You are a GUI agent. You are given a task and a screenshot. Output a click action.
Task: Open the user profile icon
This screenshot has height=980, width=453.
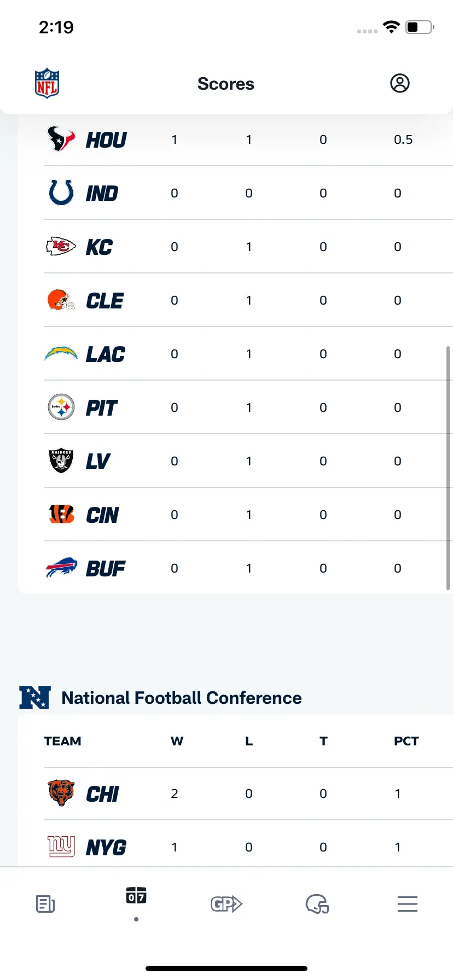399,83
